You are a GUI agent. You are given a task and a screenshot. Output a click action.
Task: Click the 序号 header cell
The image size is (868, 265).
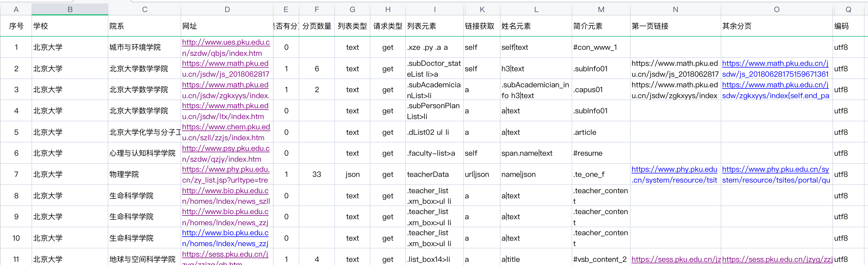pos(16,26)
